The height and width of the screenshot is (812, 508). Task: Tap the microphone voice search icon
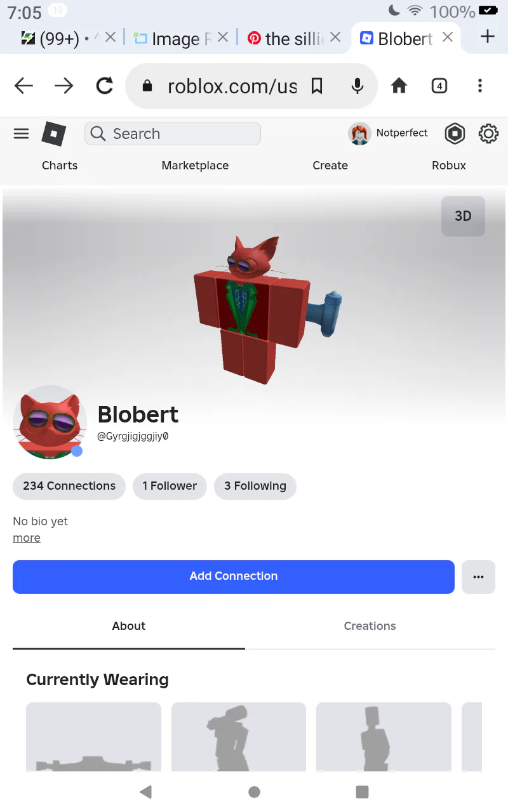[x=358, y=86]
